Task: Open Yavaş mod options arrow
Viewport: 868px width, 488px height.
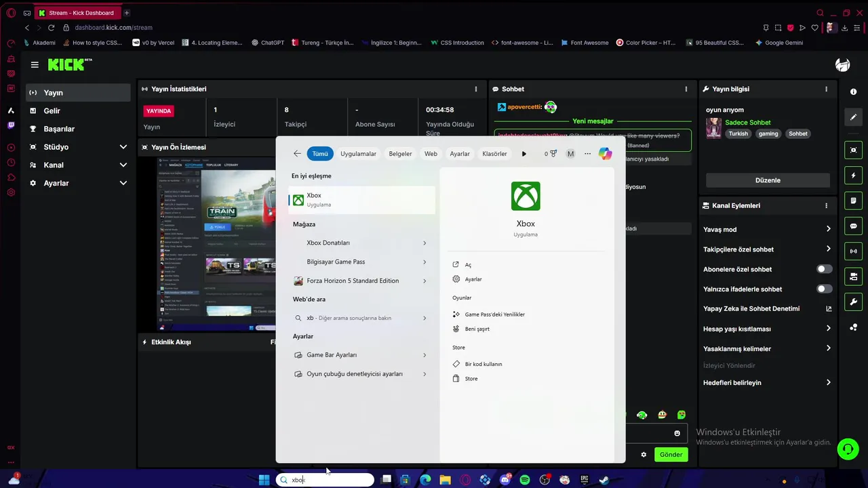Action: coord(828,229)
